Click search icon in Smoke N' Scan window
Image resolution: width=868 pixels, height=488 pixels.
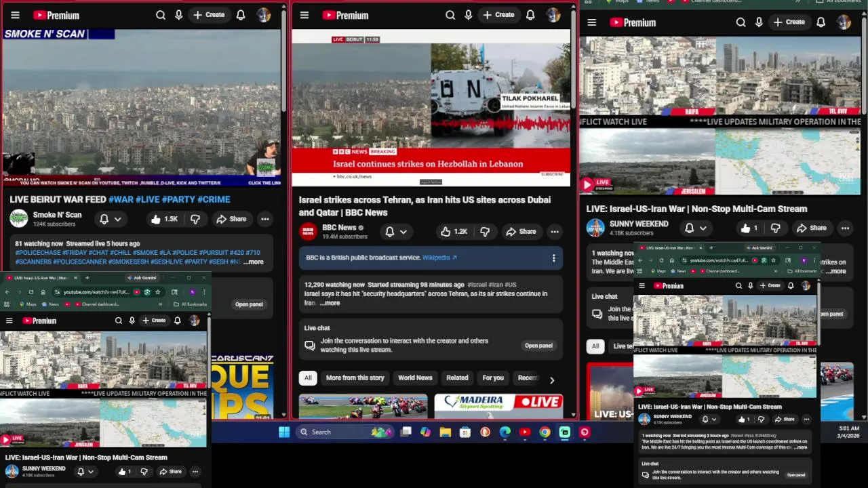pos(161,15)
